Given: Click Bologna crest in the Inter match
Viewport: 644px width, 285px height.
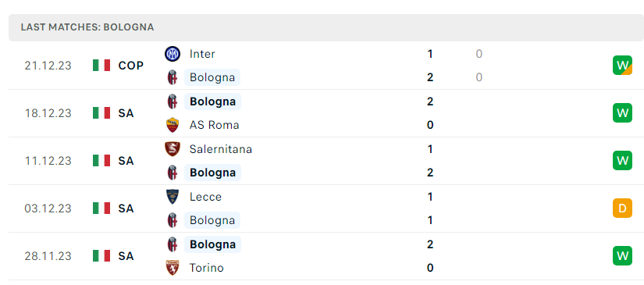Looking at the screenshot, I should 172,77.
